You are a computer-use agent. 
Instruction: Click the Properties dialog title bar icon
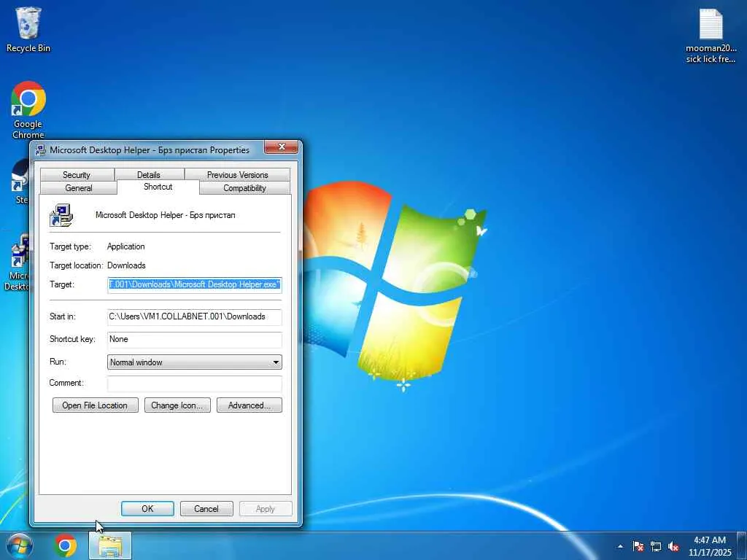tap(41, 150)
